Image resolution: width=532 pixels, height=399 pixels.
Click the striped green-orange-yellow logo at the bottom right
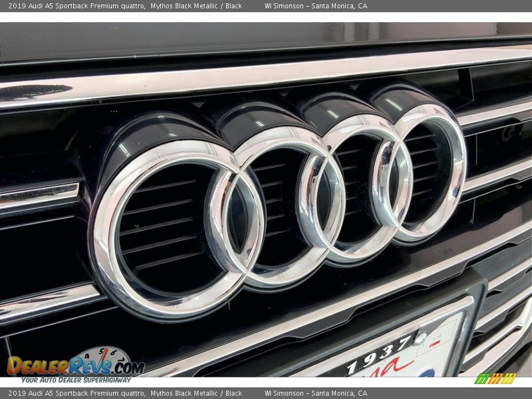495,378
